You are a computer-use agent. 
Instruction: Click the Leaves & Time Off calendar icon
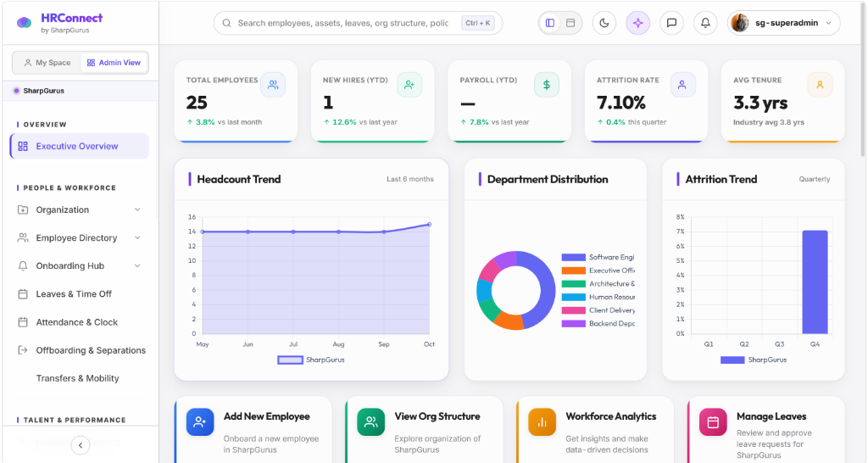23,294
